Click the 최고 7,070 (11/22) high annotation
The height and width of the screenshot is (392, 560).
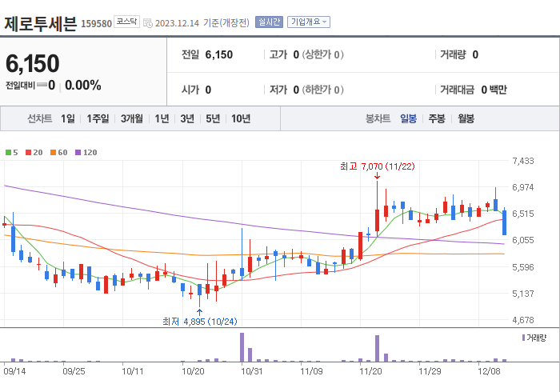point(377,166)
